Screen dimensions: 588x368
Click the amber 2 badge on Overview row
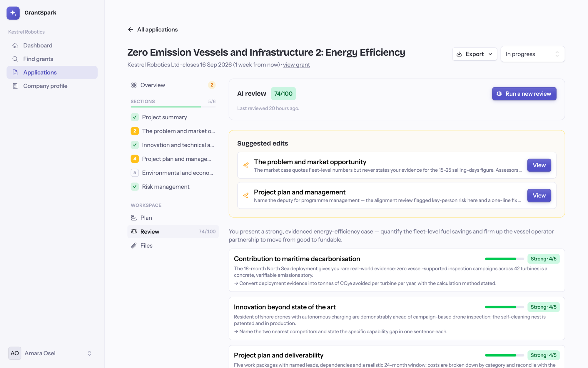pos(212,85)
